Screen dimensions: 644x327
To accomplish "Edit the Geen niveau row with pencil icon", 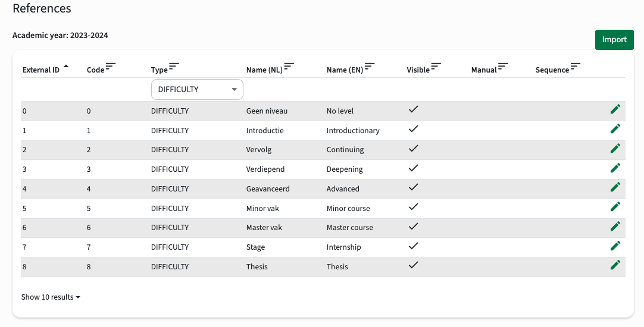I will [615, 109].
